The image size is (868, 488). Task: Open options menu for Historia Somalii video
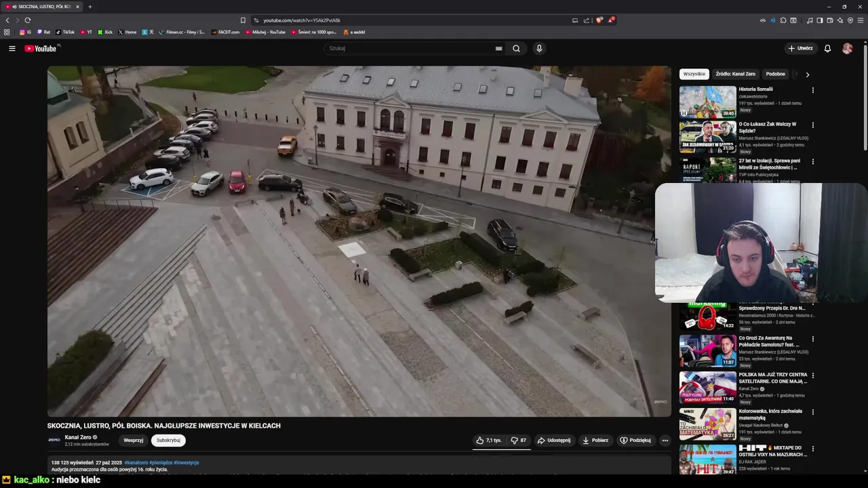pos(812,90)
